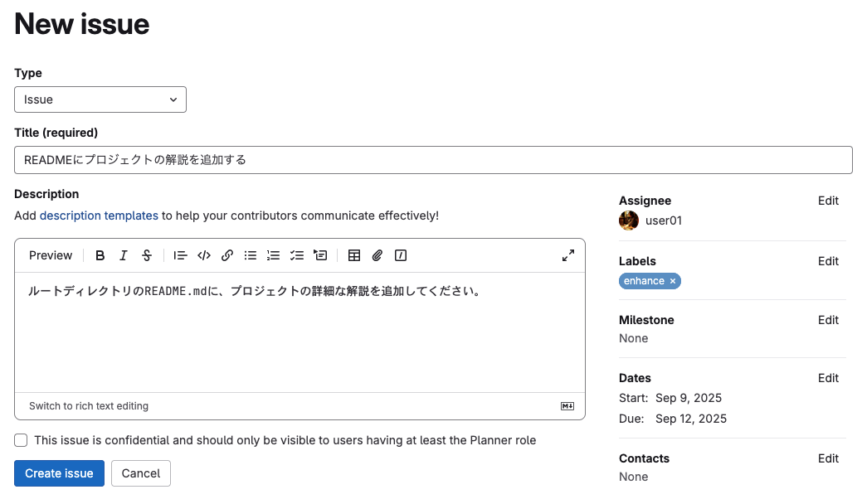Open the issue Type dropdown
The height and width of the screenshot is (504, 862).
(x=100, y=99)
